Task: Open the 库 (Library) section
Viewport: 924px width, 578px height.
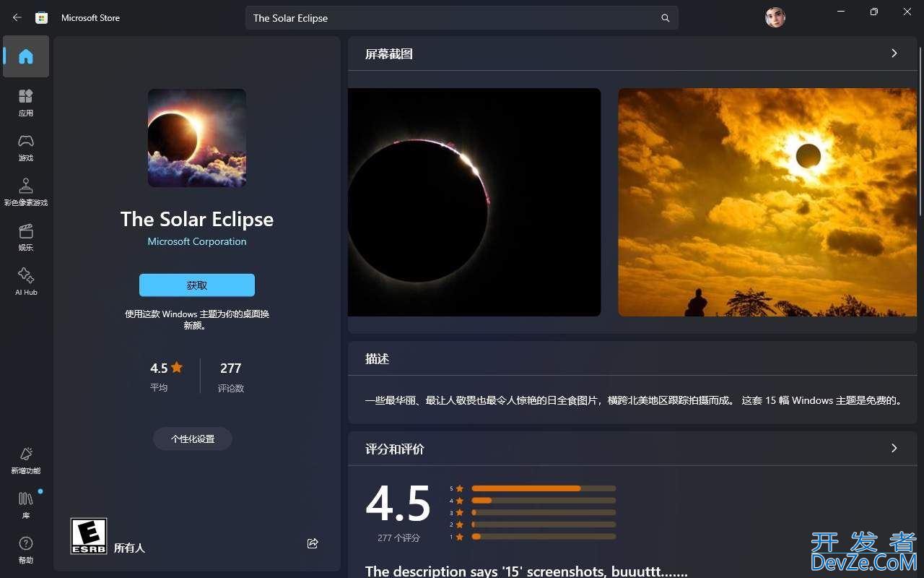Action: [x=26, y=505]
